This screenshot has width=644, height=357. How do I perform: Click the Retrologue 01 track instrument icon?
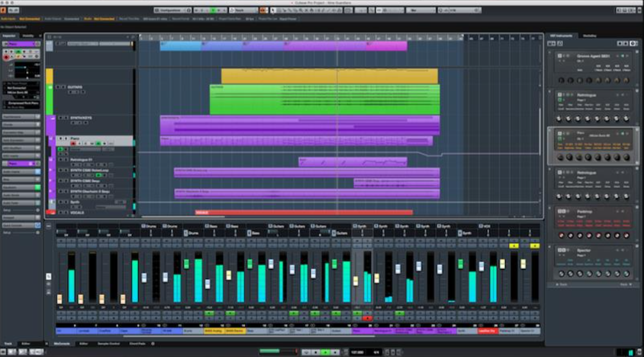(x=51, y=160)
